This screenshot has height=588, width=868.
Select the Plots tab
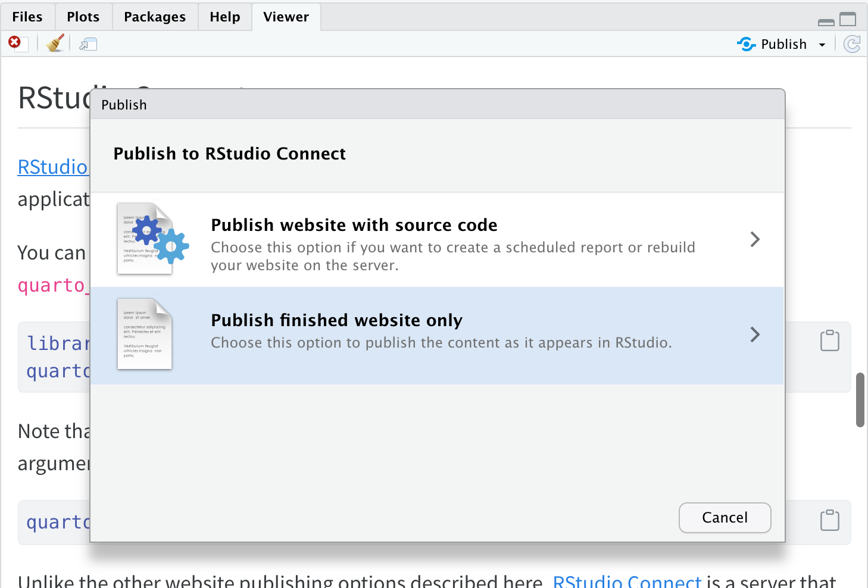pyautogui.click(x=83, y=17)
